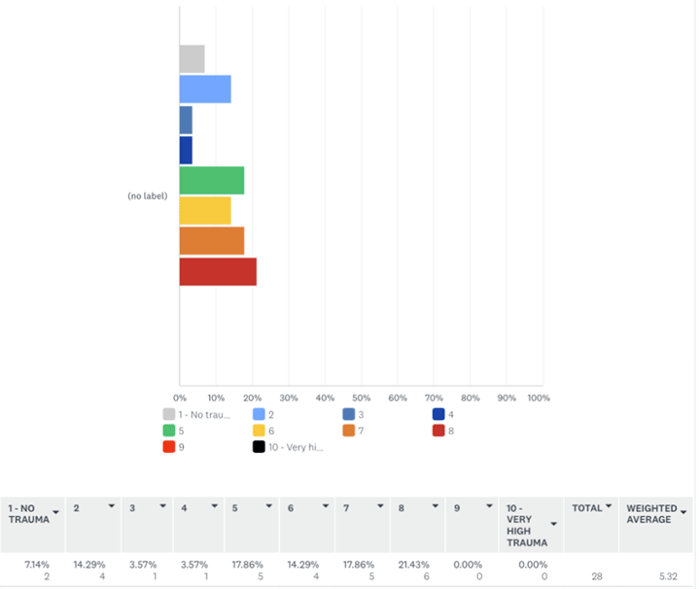Image resolution: width=700 pixels, height=589 pixels.
Task: Click the 0.00% value under column 9
Action: coord(468,565)
